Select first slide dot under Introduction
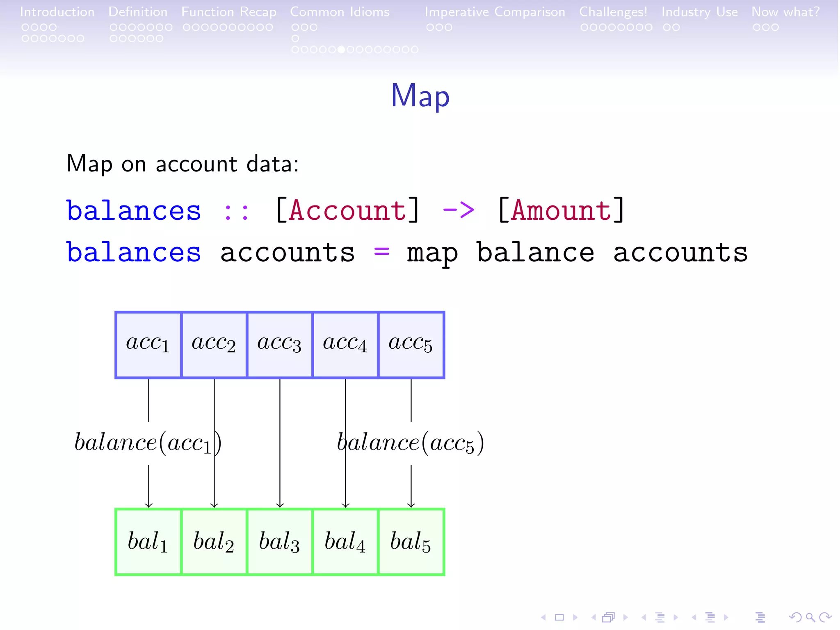This screenshot has height=630, width=840. (x=25, y=27)
